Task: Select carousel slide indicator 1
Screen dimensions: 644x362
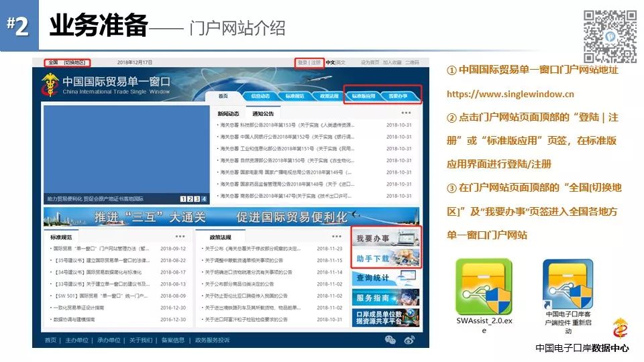Action: [x=184, y=199]
